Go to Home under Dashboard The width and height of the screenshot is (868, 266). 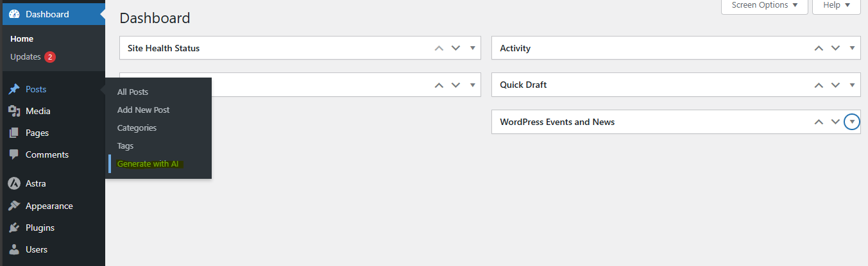click(22, 39)
